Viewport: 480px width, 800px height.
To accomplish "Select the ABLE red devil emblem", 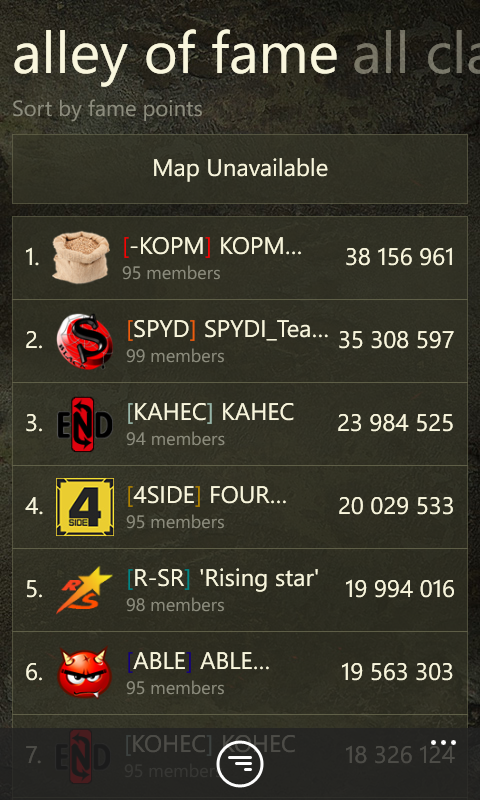I will 84,673.
